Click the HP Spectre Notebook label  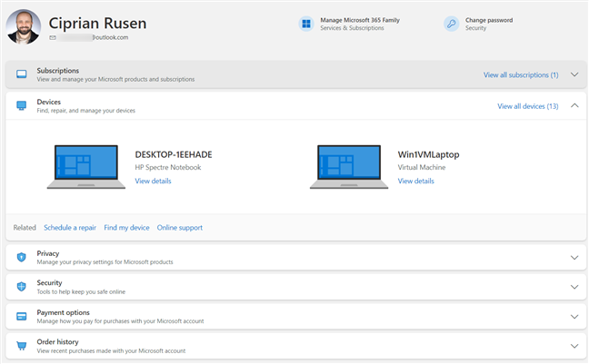168,167
